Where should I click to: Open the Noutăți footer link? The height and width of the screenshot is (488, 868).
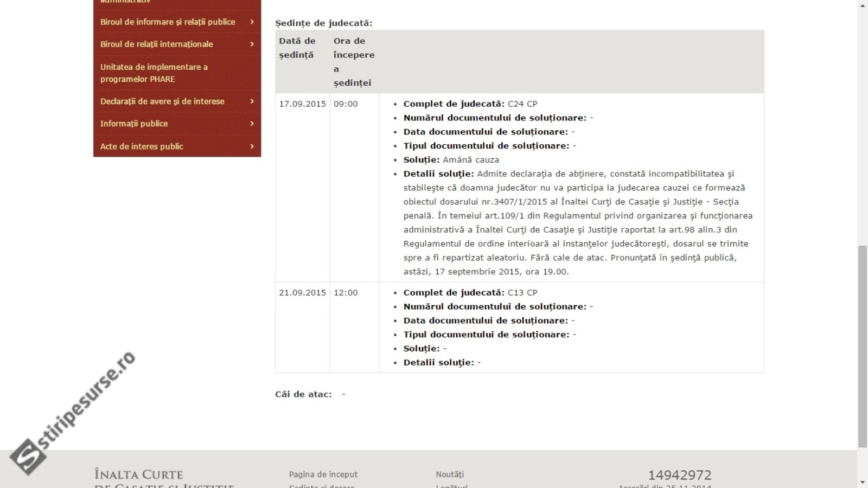point(450,474)
